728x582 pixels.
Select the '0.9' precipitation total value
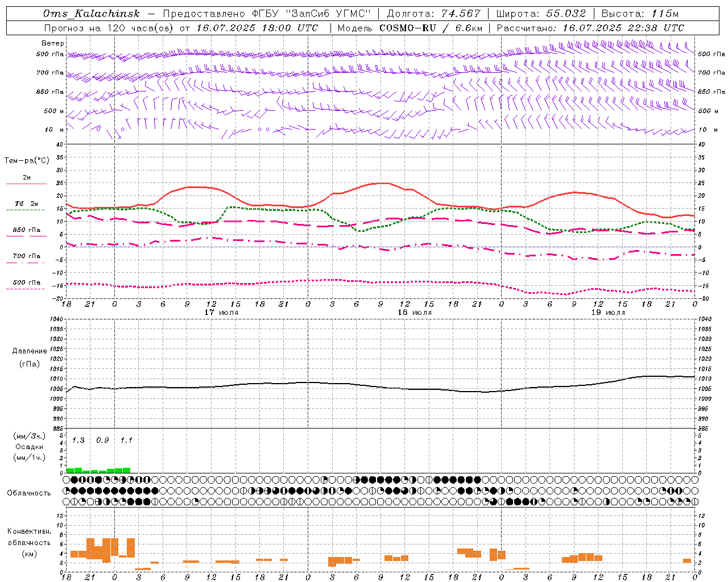click(102, 440)
